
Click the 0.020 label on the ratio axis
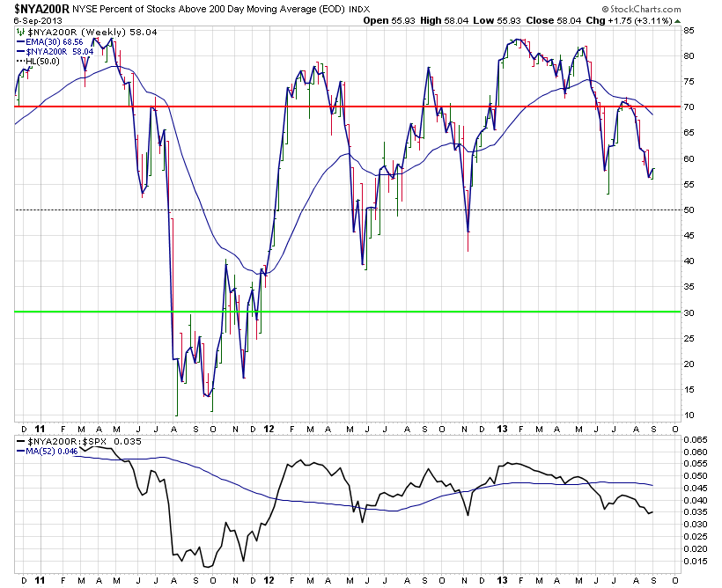[695, 549]
